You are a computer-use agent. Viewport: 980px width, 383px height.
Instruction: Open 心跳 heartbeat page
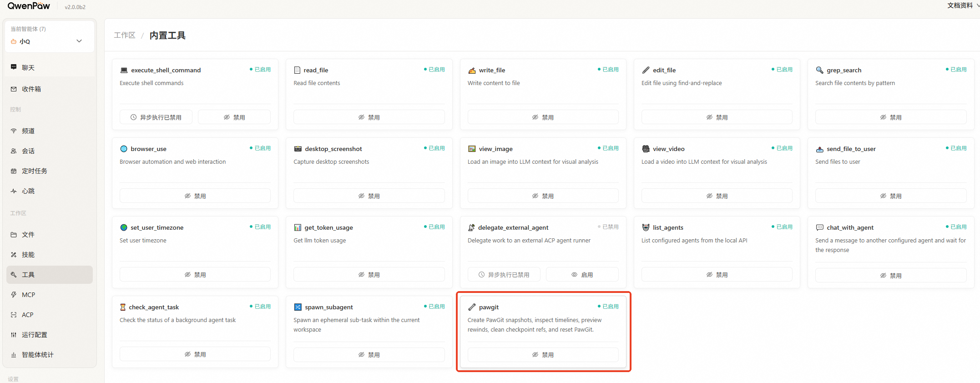click(50, 191)
